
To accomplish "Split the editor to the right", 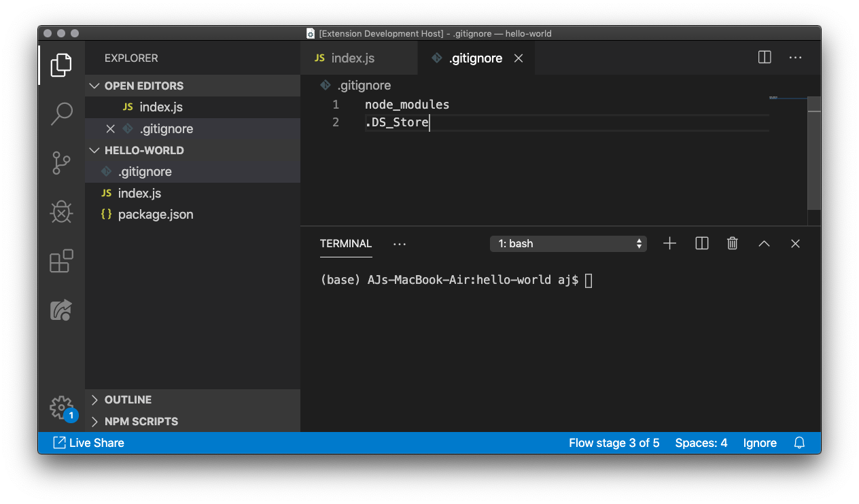I will click(x=765, y=58).
